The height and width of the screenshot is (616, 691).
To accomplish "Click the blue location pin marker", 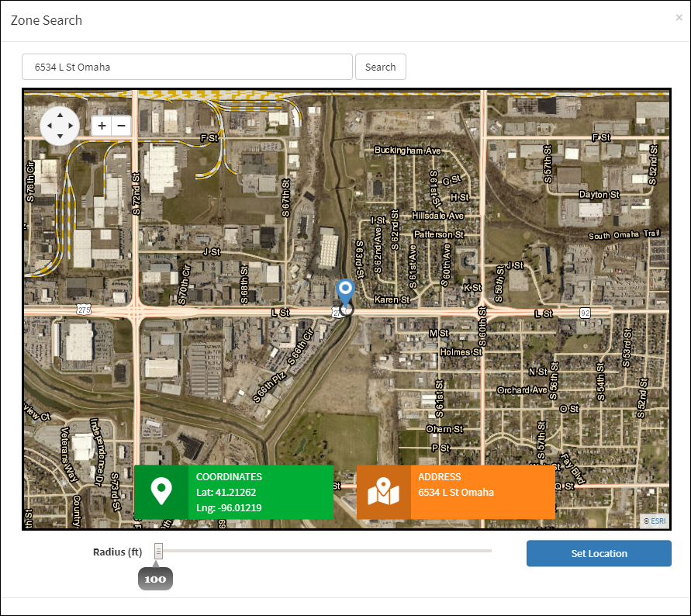I will 345,292.
